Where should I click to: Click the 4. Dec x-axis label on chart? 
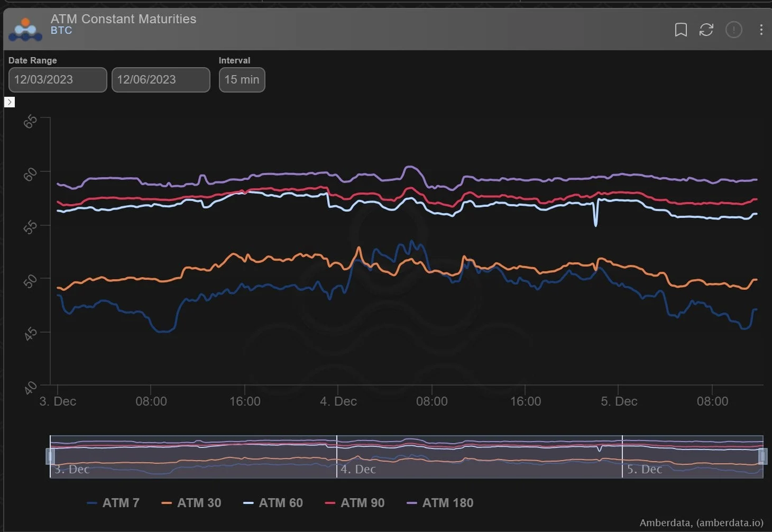click(x=338, y=401)
